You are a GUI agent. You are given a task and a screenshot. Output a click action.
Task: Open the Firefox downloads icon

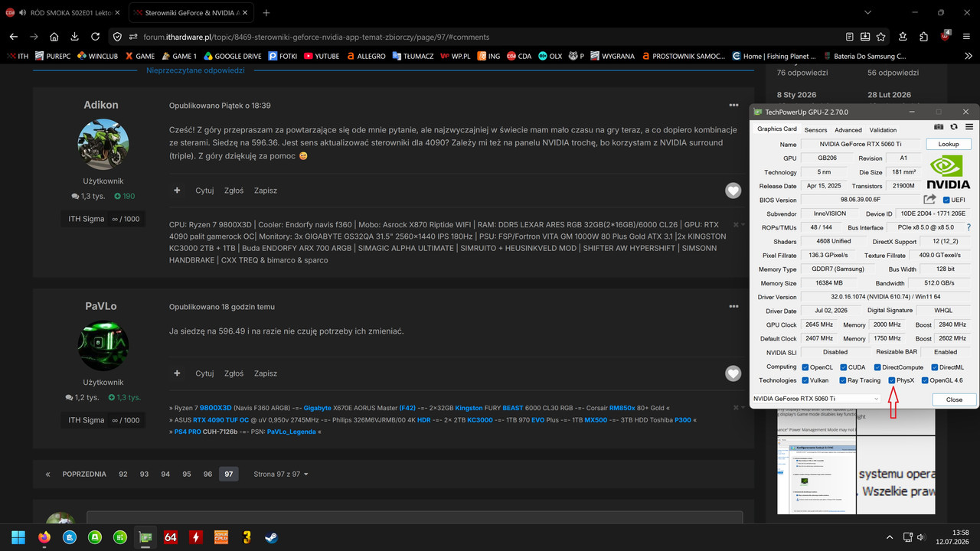pos(74,37)
